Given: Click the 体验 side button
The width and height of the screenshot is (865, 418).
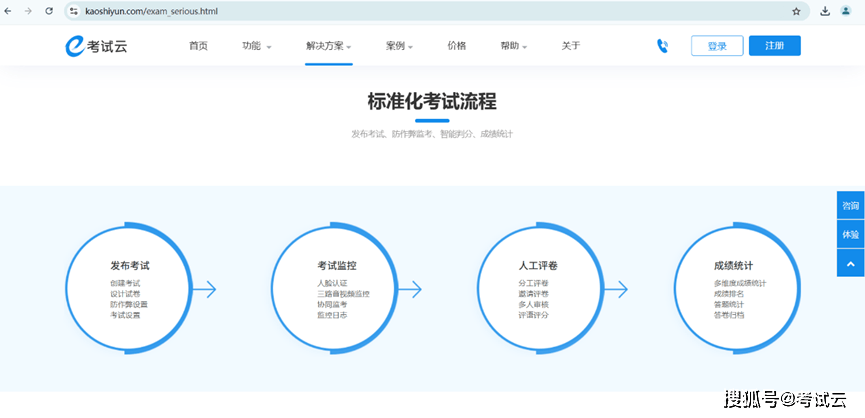Looking at the screenshot, I should (x=850, y=234).
